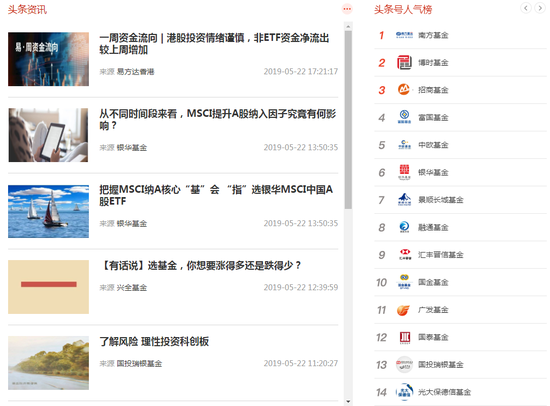
Task: Open article 了解风险 理性投资科创板
Action: tap(154, 341)
